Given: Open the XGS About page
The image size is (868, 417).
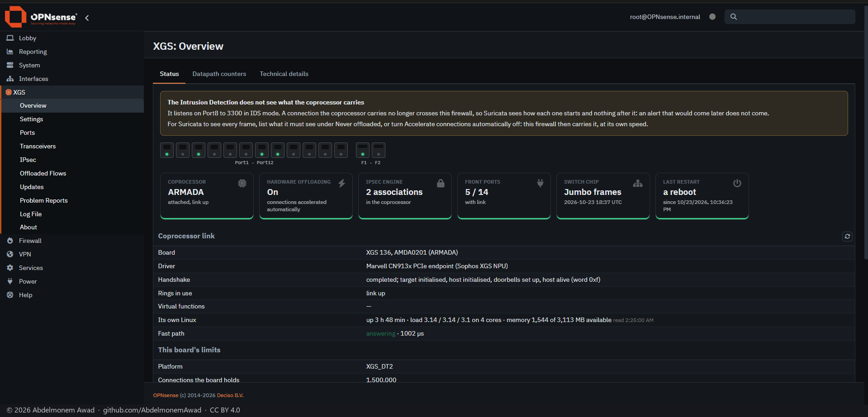Looking at the screenshot, I should [x=73, y=227].
